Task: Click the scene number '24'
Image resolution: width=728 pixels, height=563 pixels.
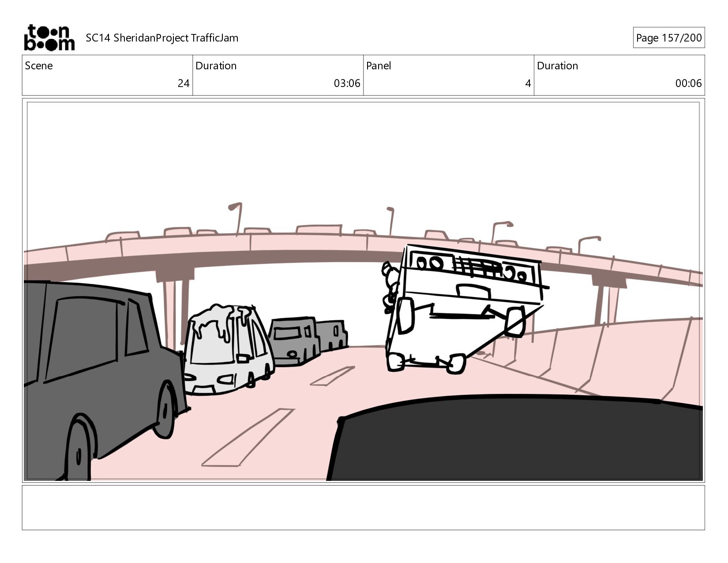Action: coord(184,83)
